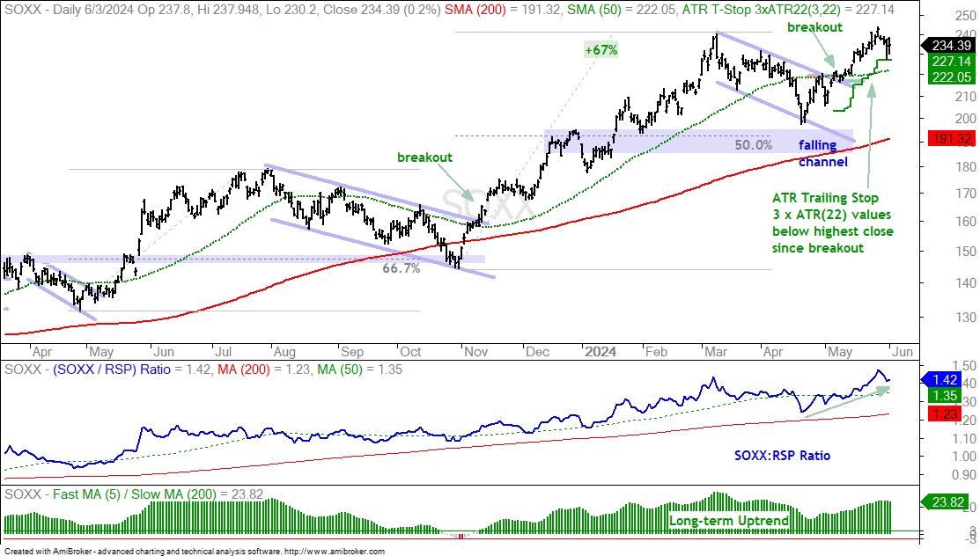
Task: Click the red 191.32 SMA 200 price tag
Action: point(951,139)
